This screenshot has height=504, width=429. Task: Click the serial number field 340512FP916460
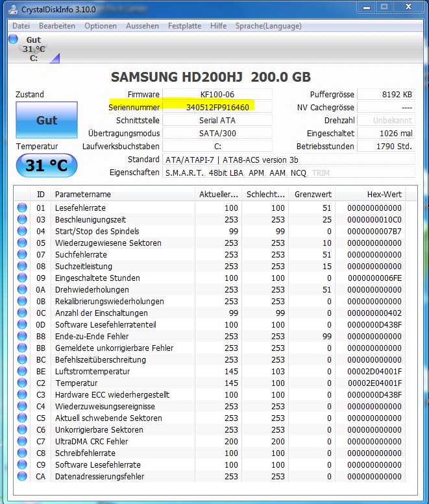pos(217,107)
